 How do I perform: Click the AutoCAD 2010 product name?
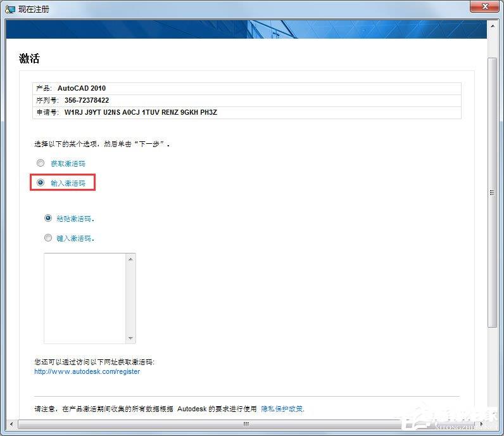[82, 88]
